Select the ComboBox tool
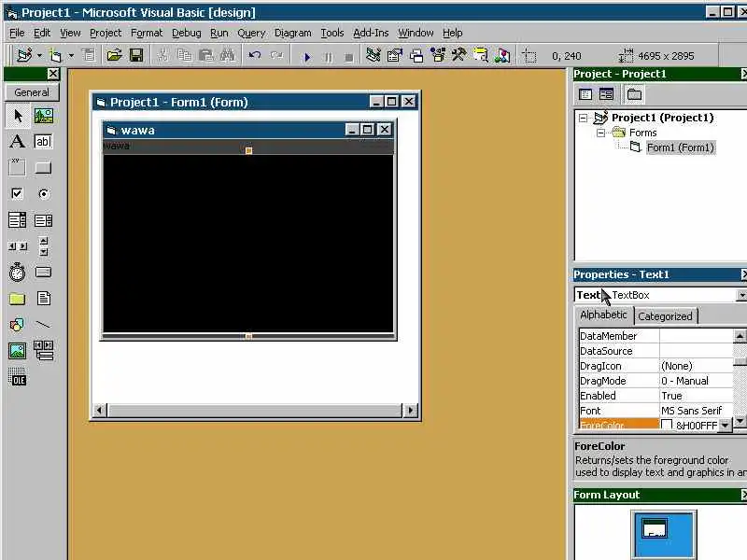The width and height of the screenshot is (747, 560). (18, 220)
